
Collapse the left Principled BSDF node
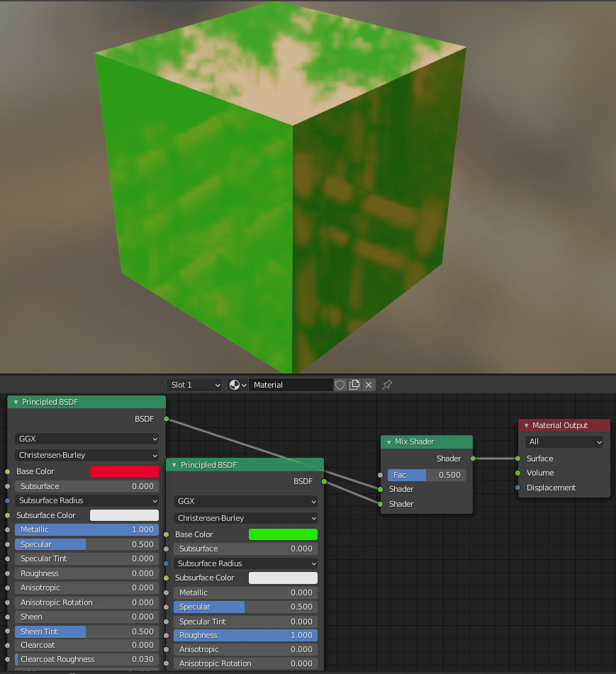pos(15,402)
